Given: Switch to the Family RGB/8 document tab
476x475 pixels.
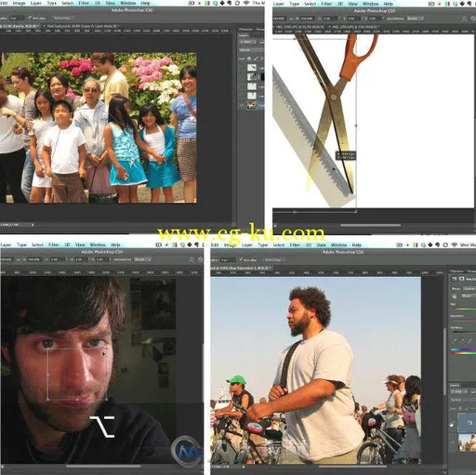Looking at the screenshot, I should coord(20,26).
